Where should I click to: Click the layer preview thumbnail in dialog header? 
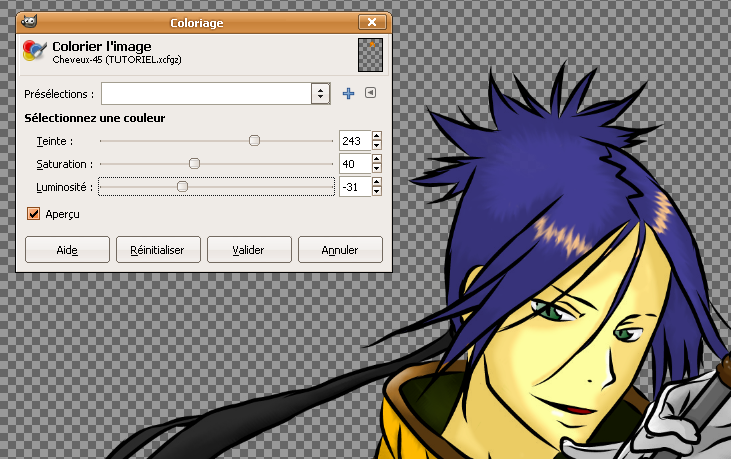tap(371, 52)
